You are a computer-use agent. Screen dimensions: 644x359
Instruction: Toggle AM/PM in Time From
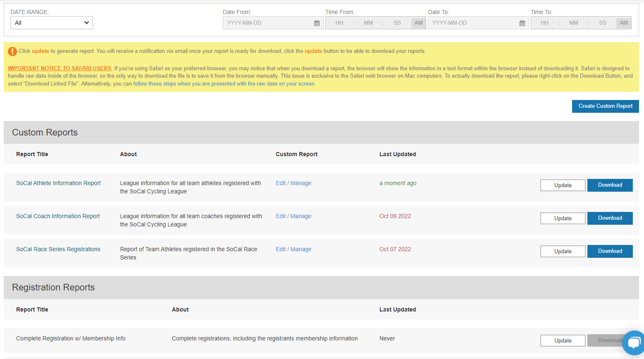(418, 23)
